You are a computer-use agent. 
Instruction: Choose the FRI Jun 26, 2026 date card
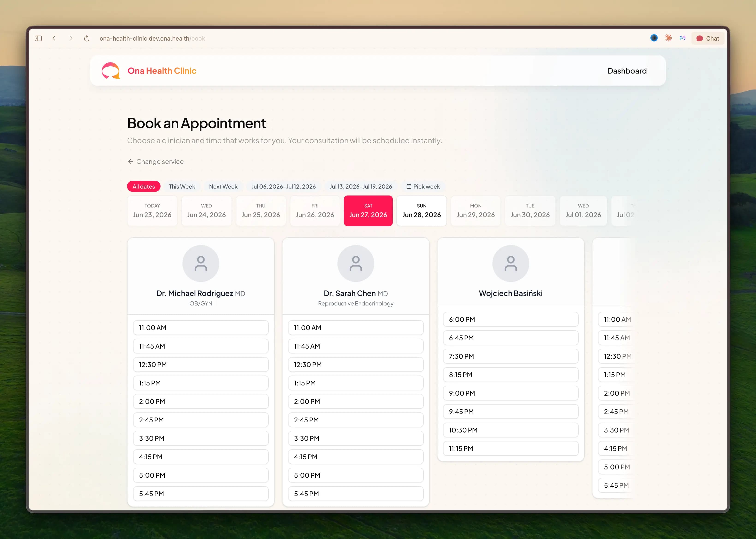pos(315,211)
